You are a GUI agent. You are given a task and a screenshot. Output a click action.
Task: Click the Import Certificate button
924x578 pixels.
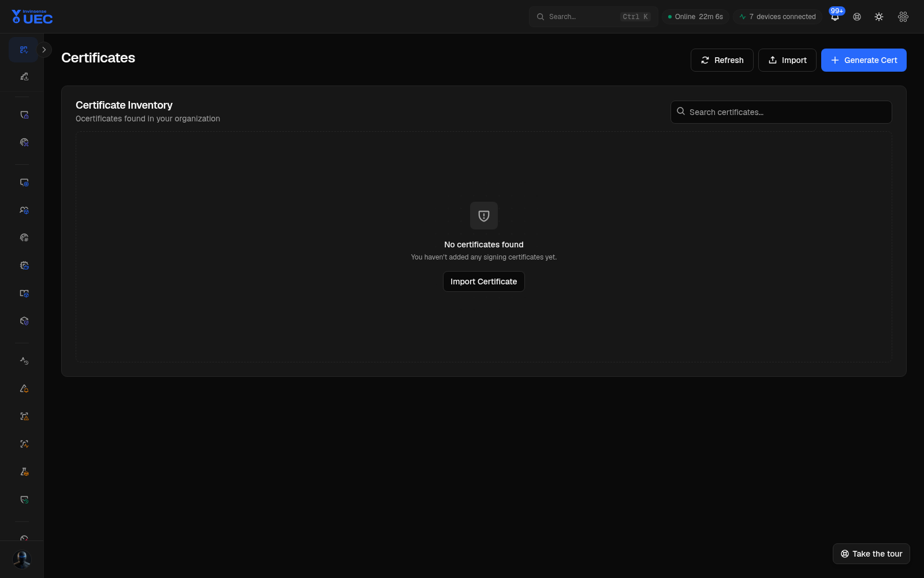tap(484, 281)
